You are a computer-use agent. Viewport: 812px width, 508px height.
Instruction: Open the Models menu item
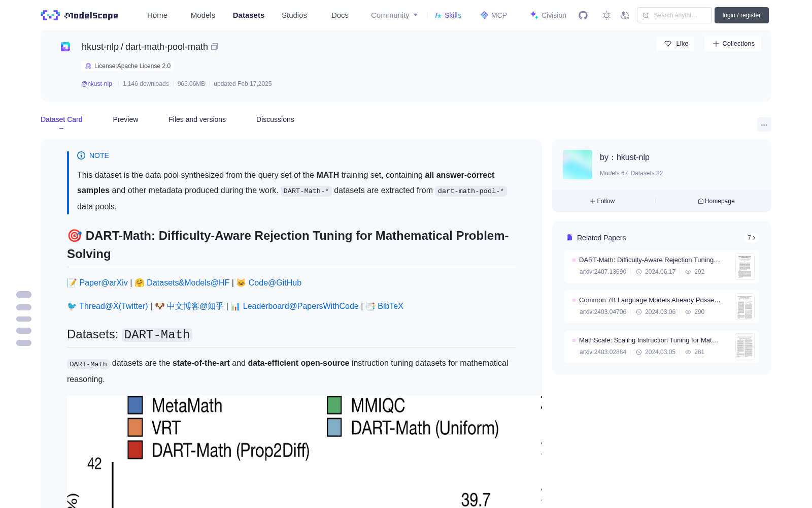(x=203, y=15)
